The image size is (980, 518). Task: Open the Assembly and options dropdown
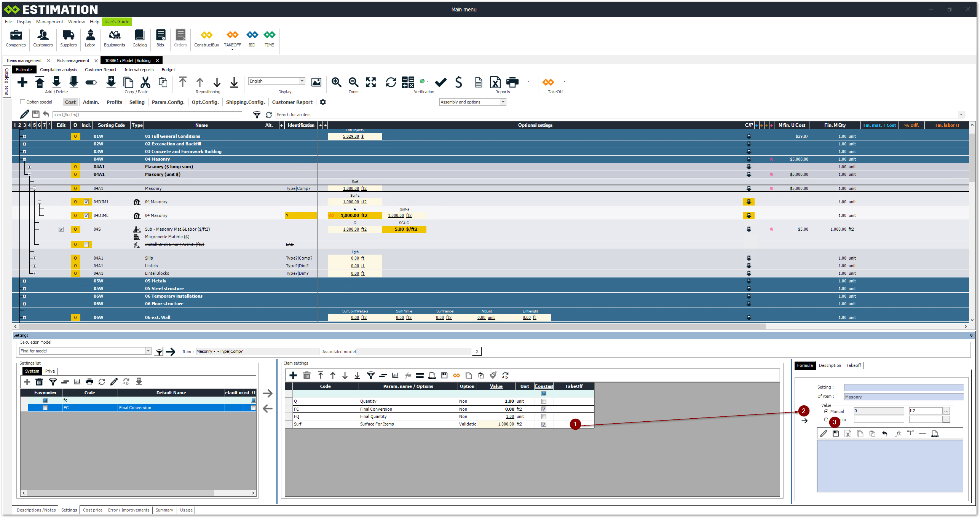coord(503,102)
